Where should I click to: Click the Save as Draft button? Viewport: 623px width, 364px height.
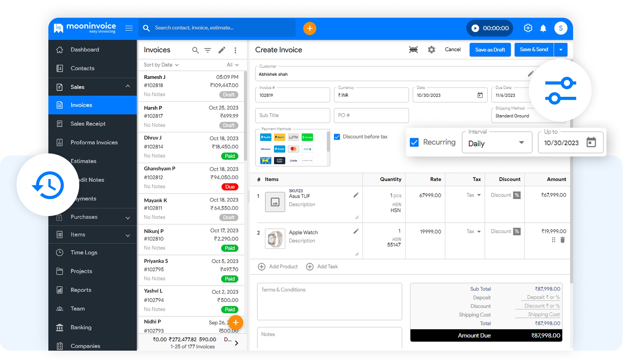(490, 50)
